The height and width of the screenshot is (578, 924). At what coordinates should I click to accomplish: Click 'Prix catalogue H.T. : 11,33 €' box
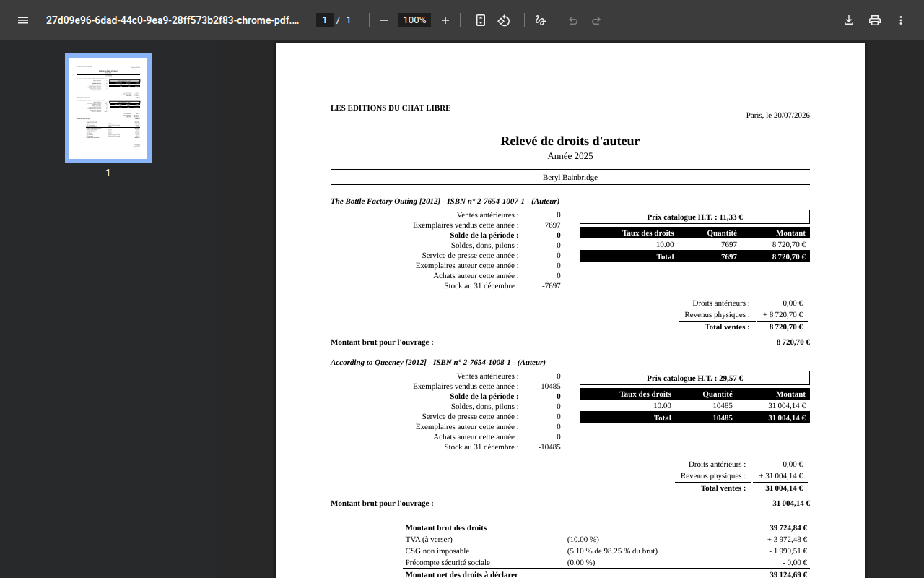pyautogui.click(x=694, y=217)
